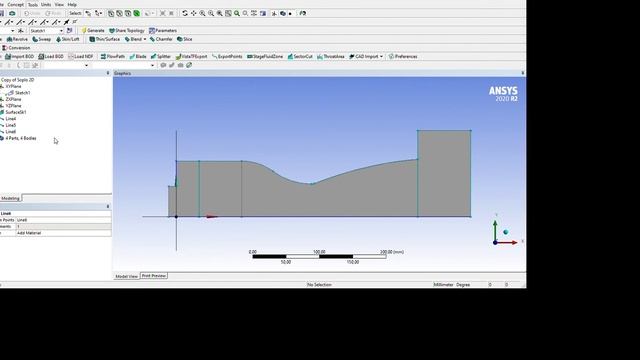Click the green Zoom to Fit icon
The image size is (640, 360).
click(237, 13)
